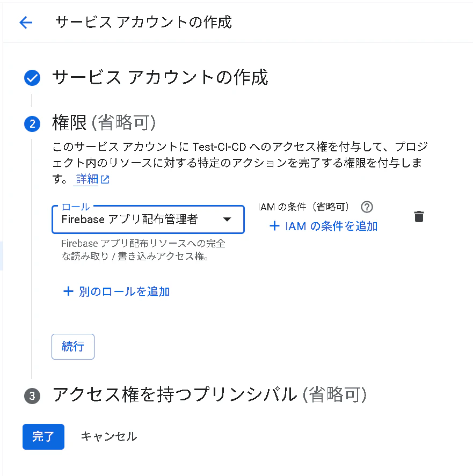
Task: Open the ロール dropdown arrow
Action: 227,219
